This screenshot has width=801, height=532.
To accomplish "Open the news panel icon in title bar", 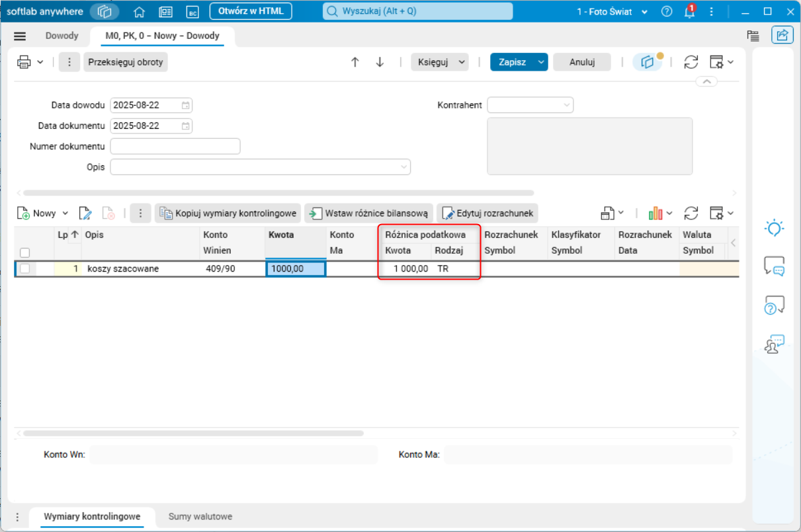I will tap(165, 11).
